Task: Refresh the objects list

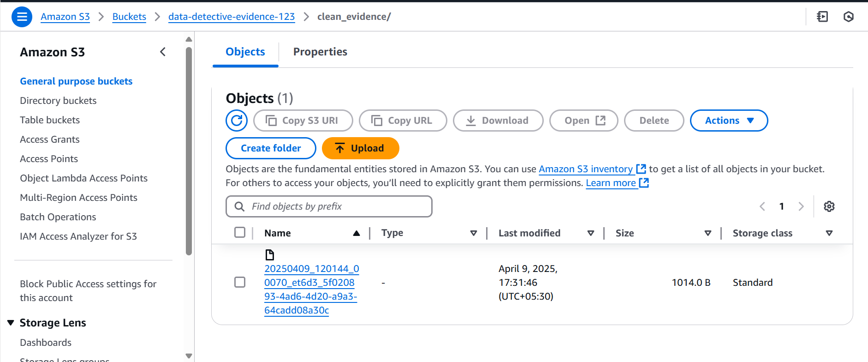Action: tap(237, 121)
